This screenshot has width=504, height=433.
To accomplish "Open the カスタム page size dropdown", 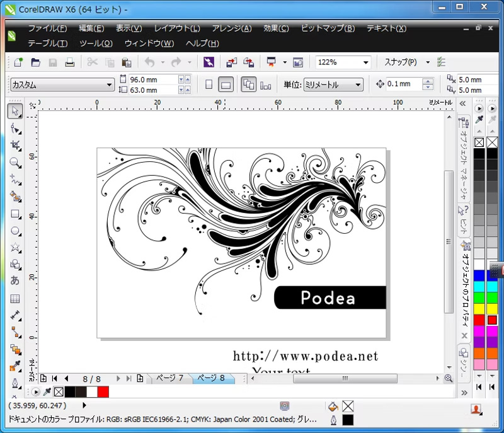I will [x=108, y=84].
